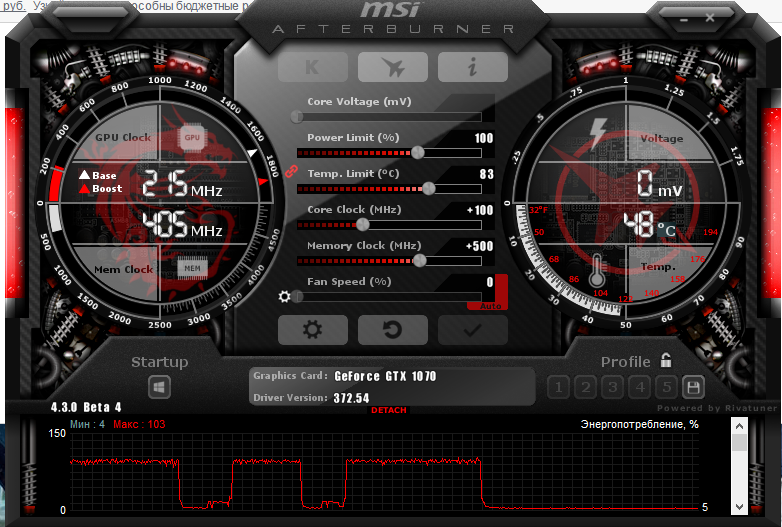Click the monitor scrollbar thumb
The width and height of the screenshot is (782, 527).
pyautogui.click(x=739, y=443)
